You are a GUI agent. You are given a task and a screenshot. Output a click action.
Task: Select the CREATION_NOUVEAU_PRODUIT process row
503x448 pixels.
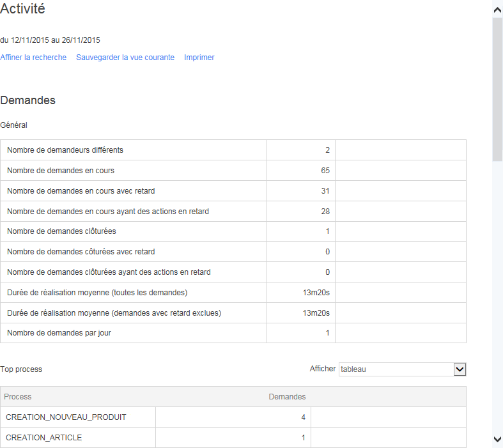[66, 417]
